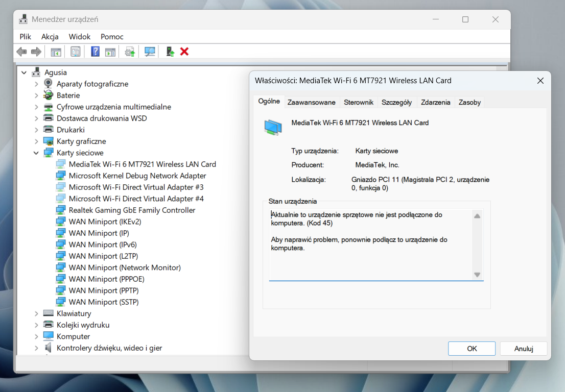Collapse the Agusia root node

click(x=24, y=72)
